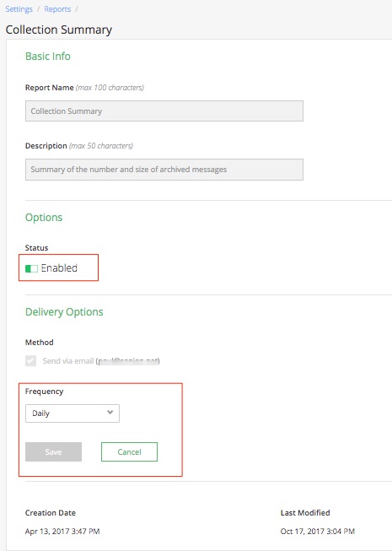
Task: Select the Delivery Options section heading
Action: [64, 312]
